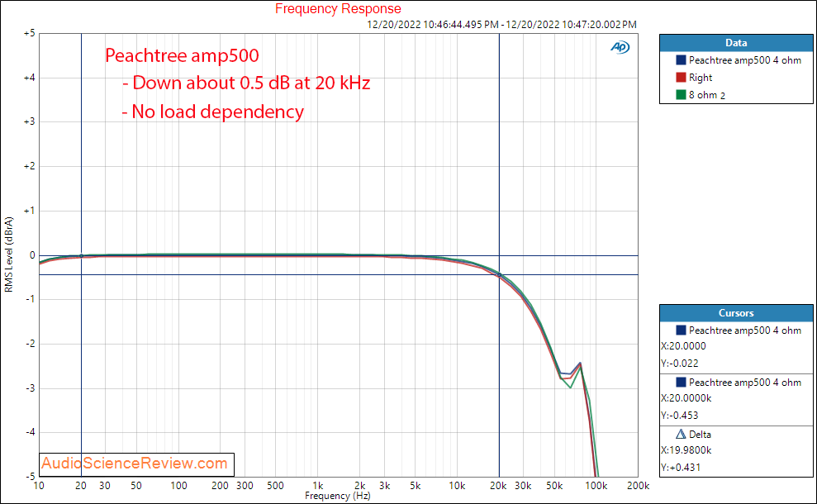Select the 'Right' legend entry
817x504 pixels.
701,77
